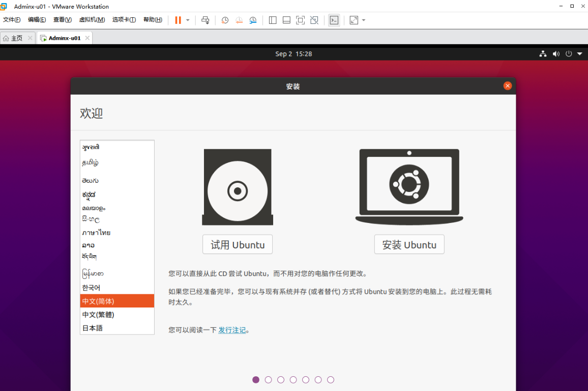Enter full screen mode icon
This screenshot has height=391, width=588.
[x=301, y=20]
